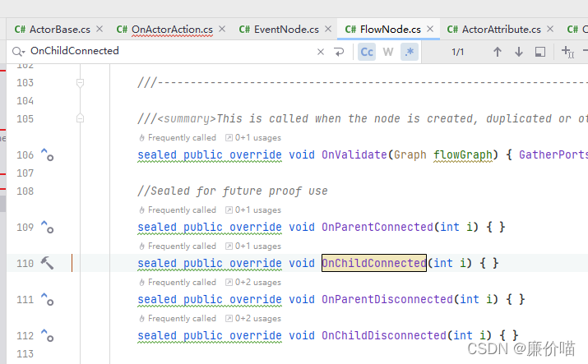This screenshot has height=364, width=588.
Task: Click add selection for next occurrence icon
Action: pyautogui.click(x=567, y=52)
